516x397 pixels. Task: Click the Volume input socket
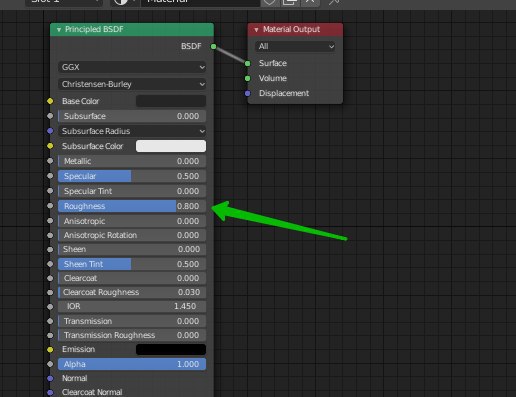coord(247,78)
